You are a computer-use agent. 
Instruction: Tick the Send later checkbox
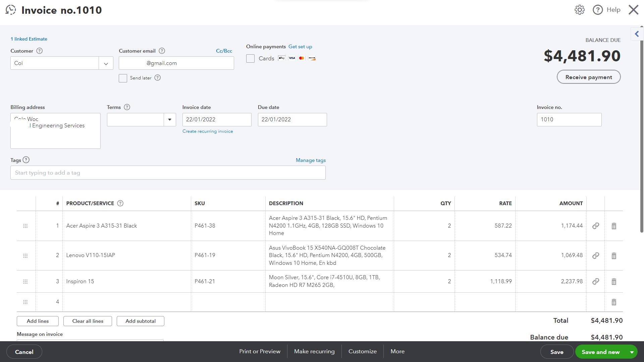click(x=123, y=78)
